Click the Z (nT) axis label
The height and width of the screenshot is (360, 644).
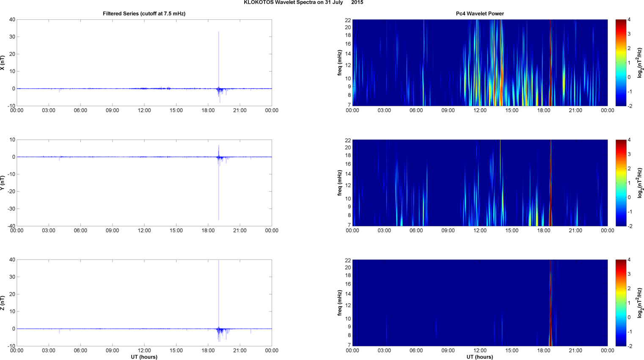[x=3, y=303]
